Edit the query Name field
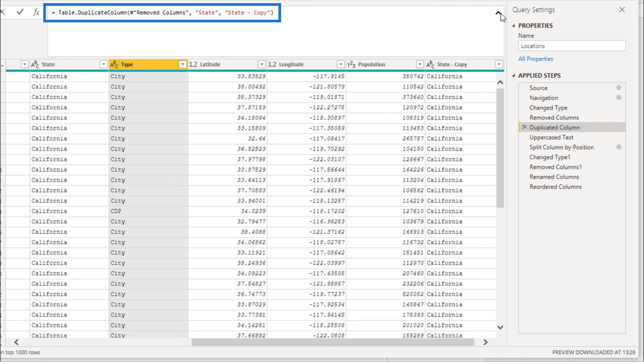Viewport: 644px width, 362px height. [572, 46]
